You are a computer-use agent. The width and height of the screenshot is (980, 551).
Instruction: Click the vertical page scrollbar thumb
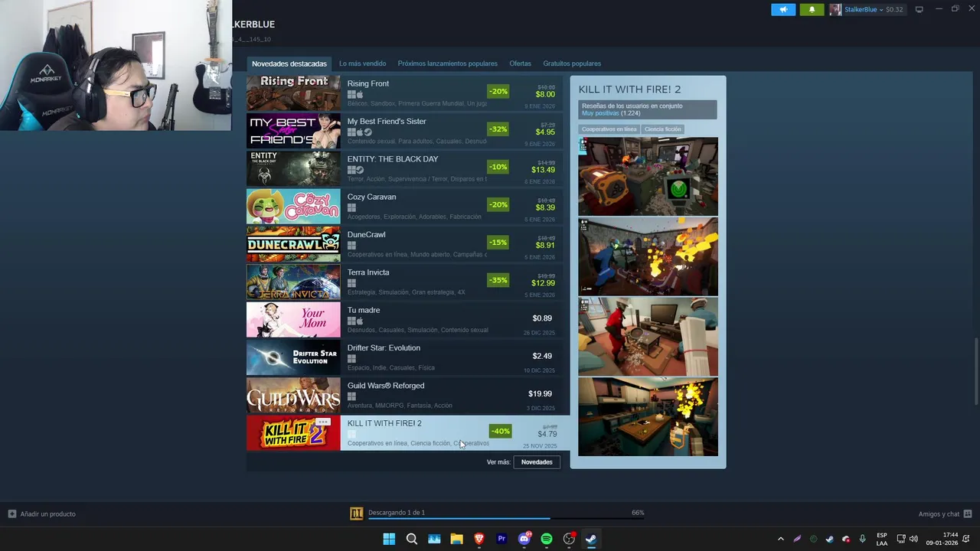coord(976,370)
